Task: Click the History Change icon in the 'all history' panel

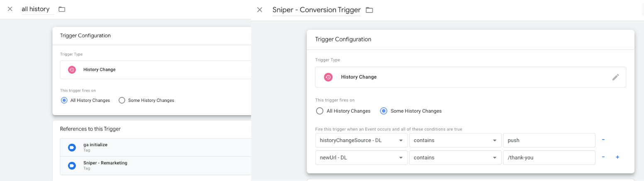Action: [x=72, y=70]
